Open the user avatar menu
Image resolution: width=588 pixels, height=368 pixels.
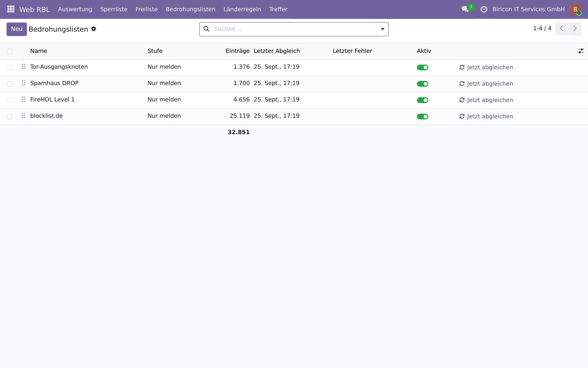pos(575,9)
